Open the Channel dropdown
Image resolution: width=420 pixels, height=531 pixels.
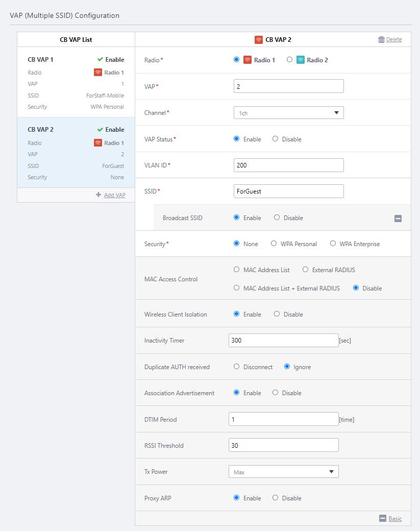click(x=288, y=113)
